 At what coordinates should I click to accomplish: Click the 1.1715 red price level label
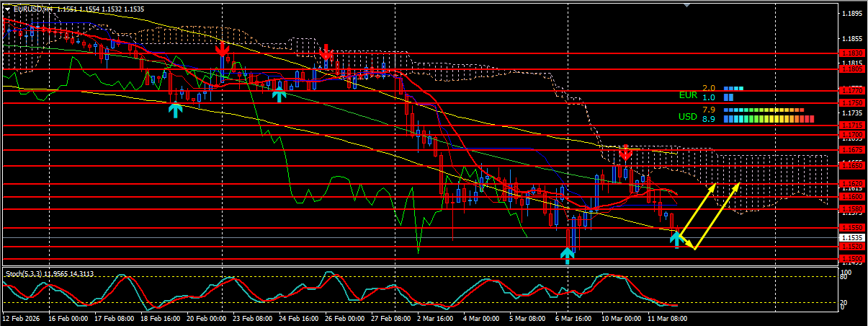(853, 125)
